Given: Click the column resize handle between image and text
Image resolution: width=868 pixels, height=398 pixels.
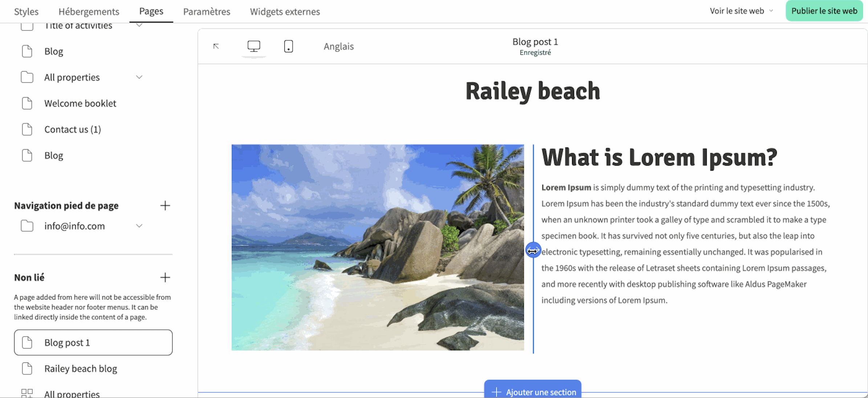Looking at the screenshot, I should tap(533, 251).
